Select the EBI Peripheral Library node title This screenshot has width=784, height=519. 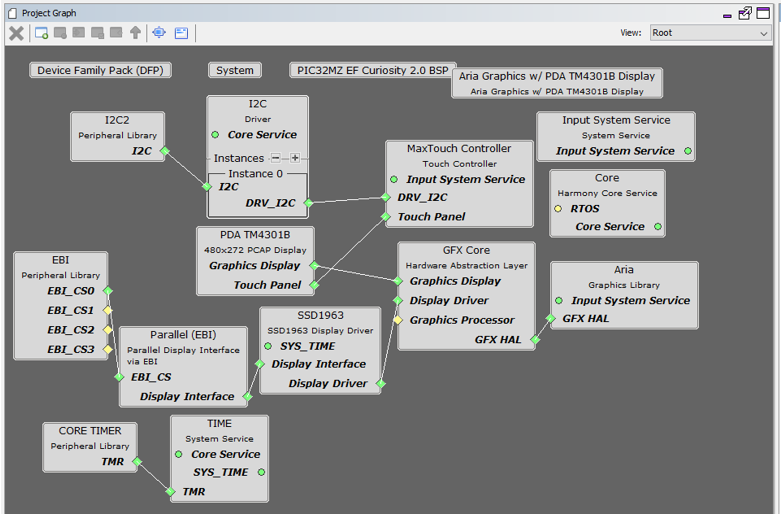(x=60, y=260)
